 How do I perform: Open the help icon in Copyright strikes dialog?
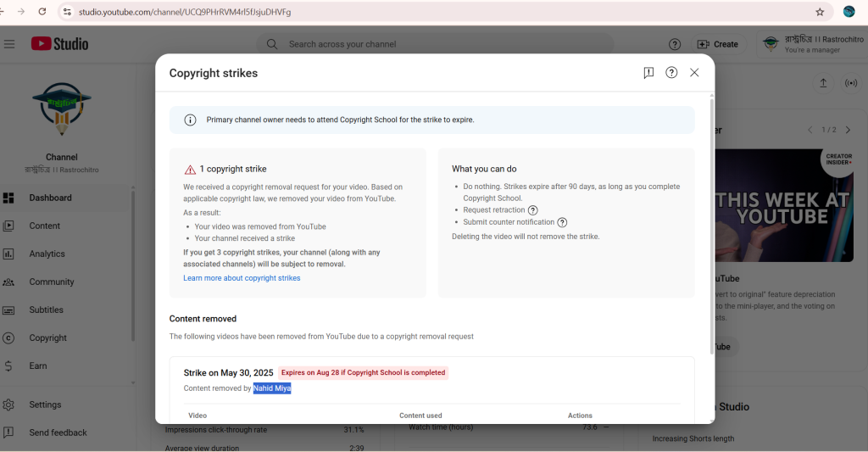671,73
